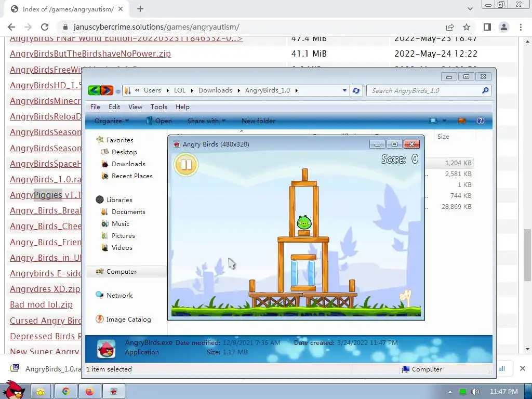The image size is (532, 399).
Task: Click the search magnifier in Explorer
Action: click(x=485, y=90)
